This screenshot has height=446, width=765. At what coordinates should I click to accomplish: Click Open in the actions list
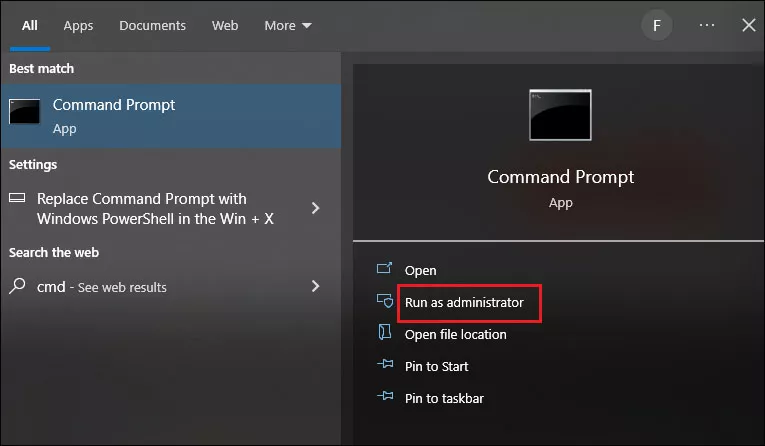coord(421,270)
